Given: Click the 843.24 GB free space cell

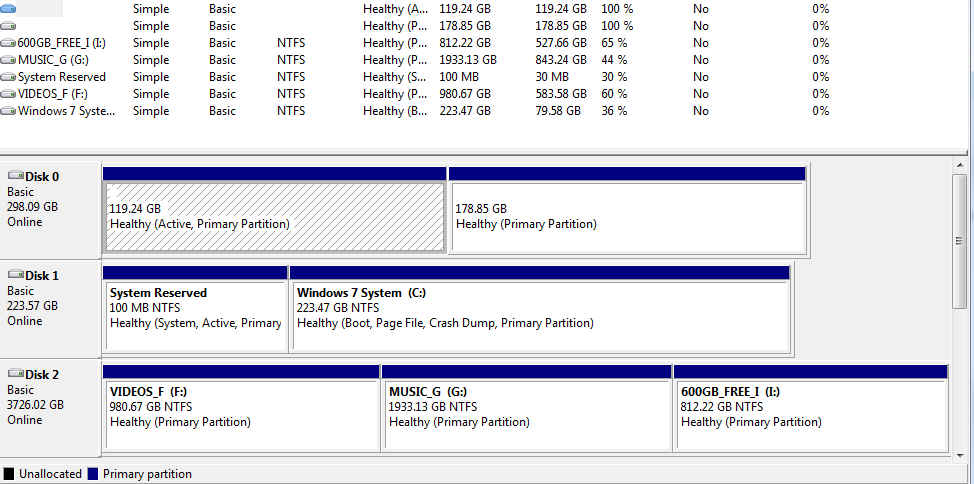Looking at the screenshot, I should tap(561, 60).
